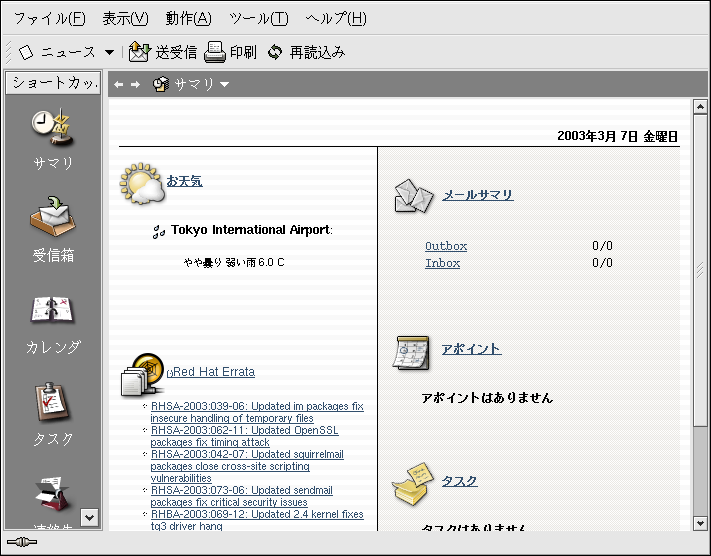Click the back arrow in folder bar
The height and width of the screenshot is (556, 711).
pos(119,85)
